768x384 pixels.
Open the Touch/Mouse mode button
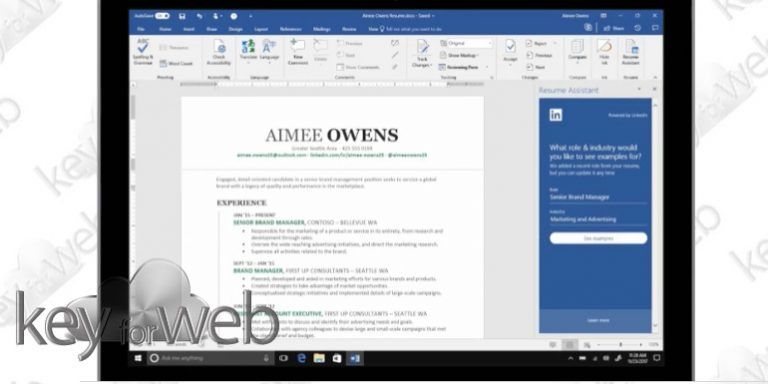216,16
